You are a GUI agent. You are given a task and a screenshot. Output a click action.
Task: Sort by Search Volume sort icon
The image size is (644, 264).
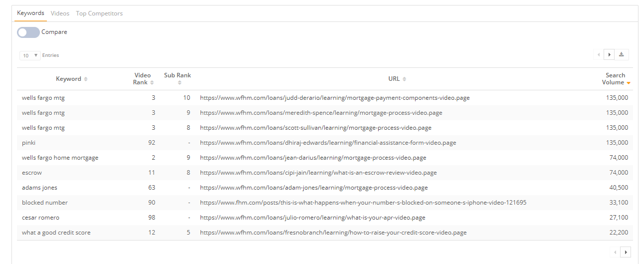pyautogui.click(x=629, y=83)
